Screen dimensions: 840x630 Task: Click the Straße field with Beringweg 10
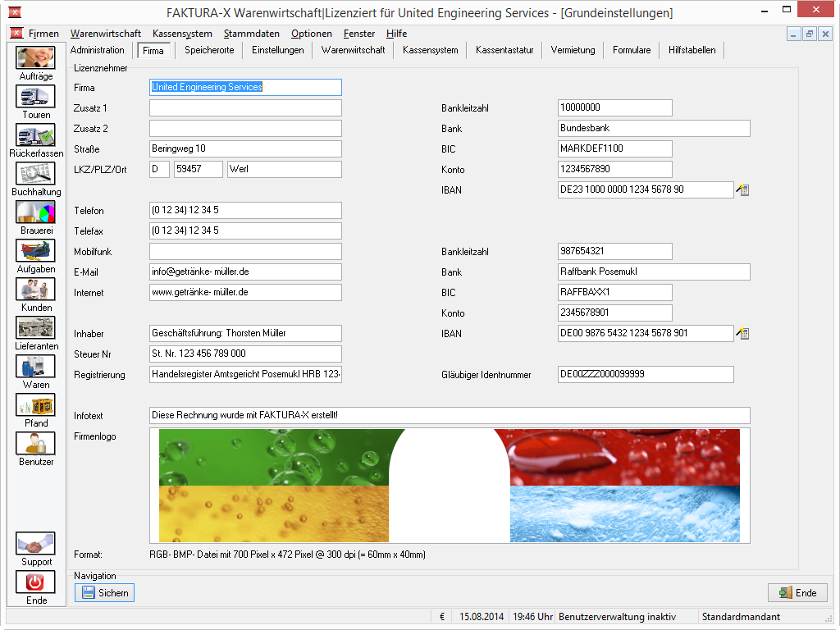point(245,148)
